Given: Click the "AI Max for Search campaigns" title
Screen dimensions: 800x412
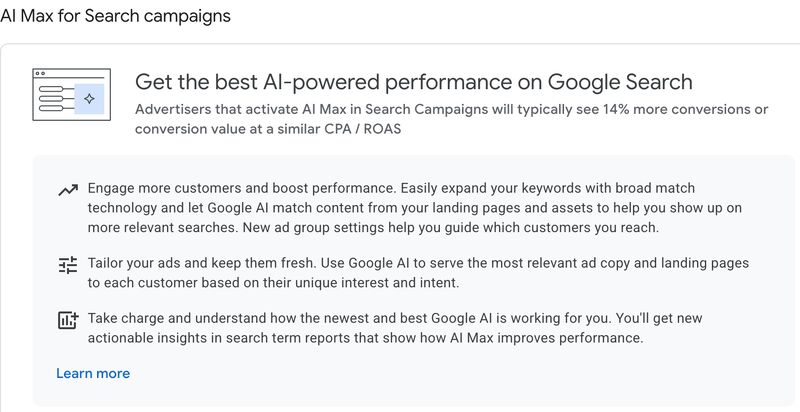Looking at the screenshot, I should pos(115,16).
